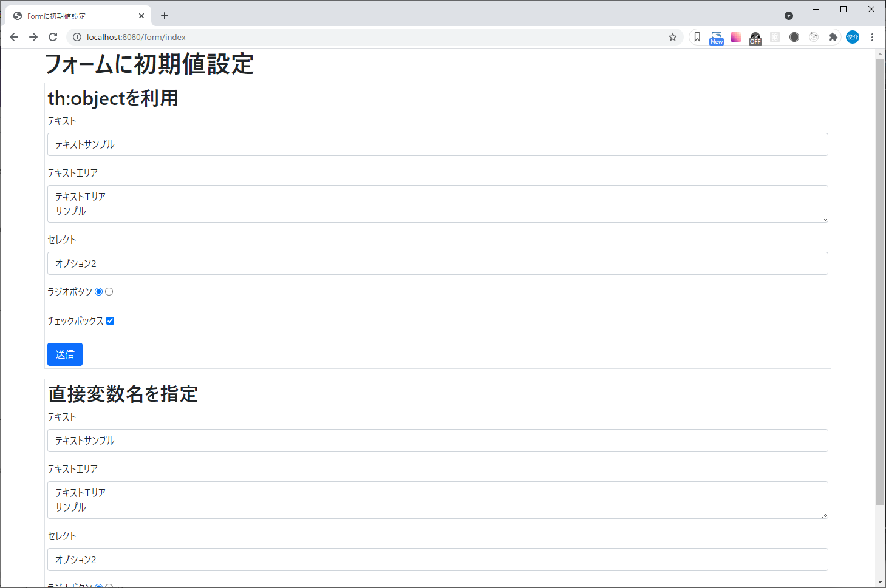This screenshot has height=588, width=886.
Task: Click the pink gradient extension icon
Action: pos(735,37)
